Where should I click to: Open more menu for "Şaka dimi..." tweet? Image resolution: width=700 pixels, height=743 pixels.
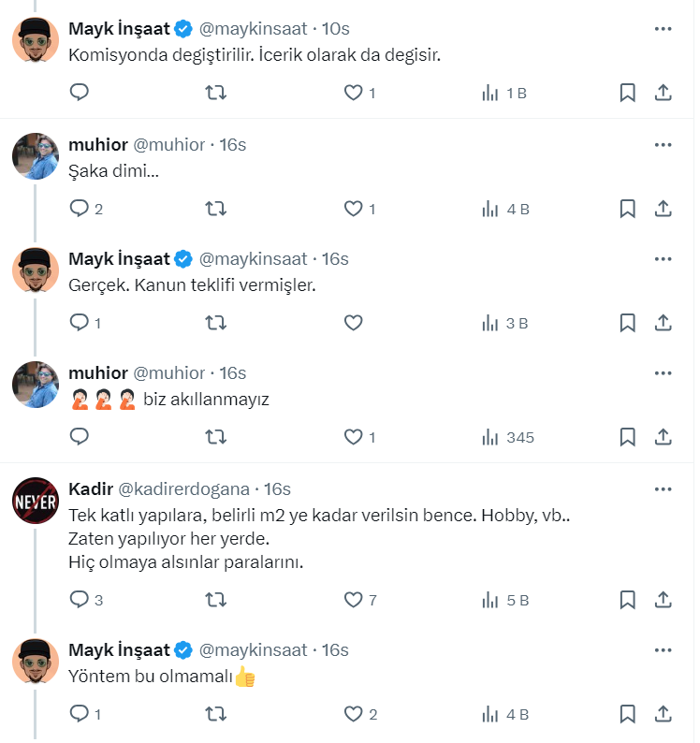(x=663, y=145)
